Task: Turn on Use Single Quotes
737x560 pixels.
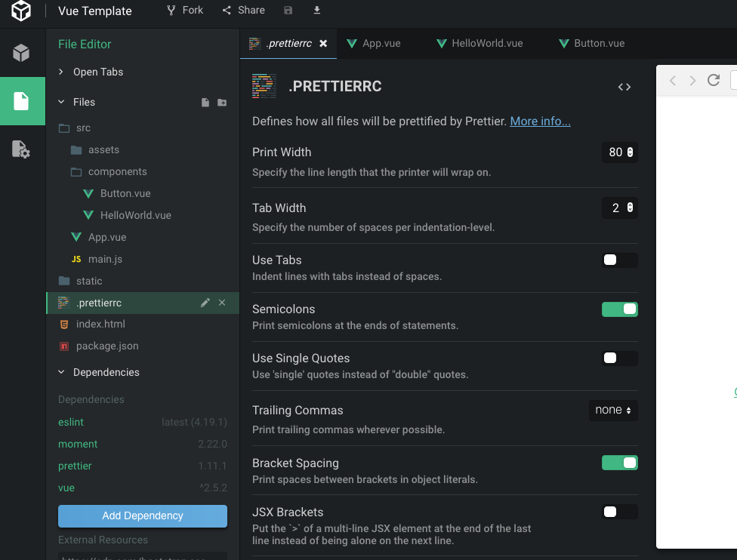Action: click(619, 358)
